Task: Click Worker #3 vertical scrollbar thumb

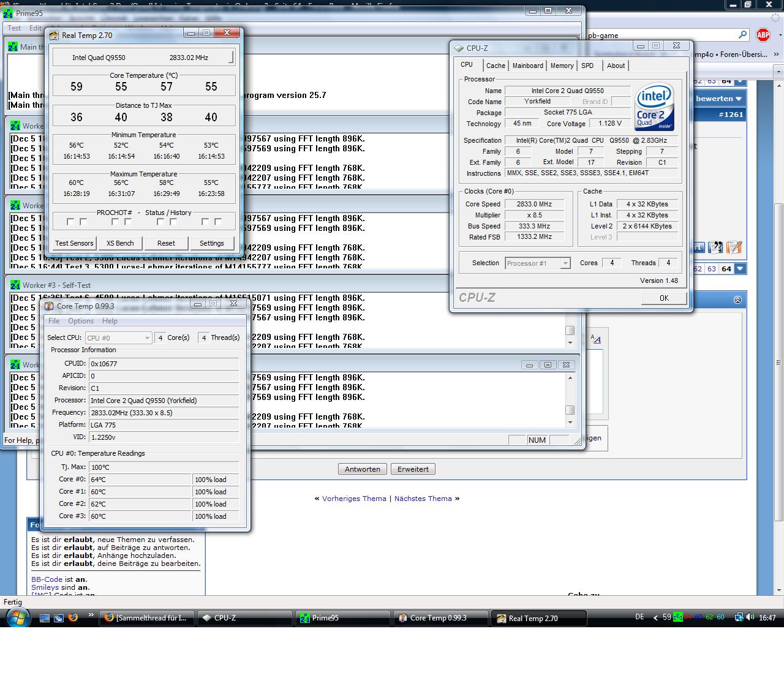Action: (570, 331)
